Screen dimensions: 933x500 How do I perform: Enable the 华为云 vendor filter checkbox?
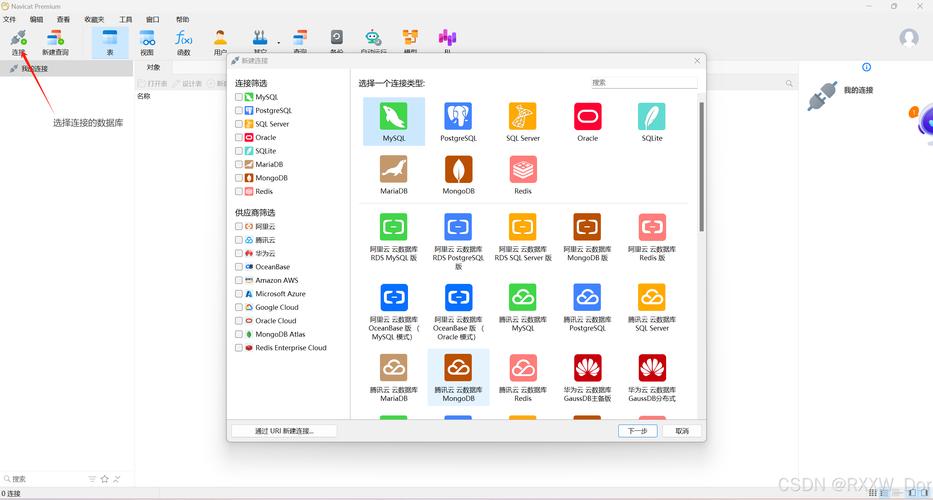coord(239,253)
